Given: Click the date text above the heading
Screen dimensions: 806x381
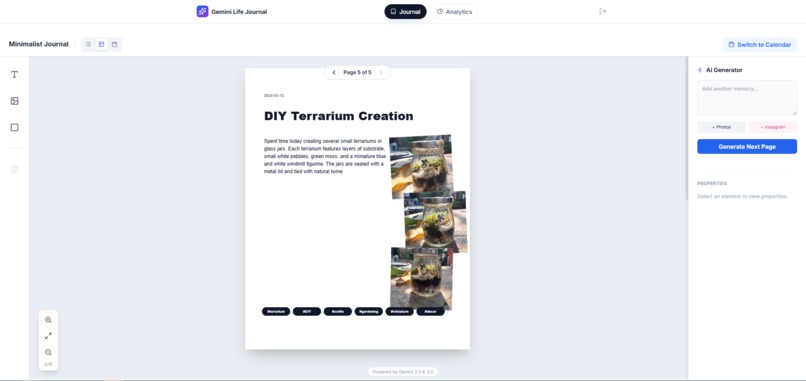Looking at the screenshot, I should [x=274, y=96].
